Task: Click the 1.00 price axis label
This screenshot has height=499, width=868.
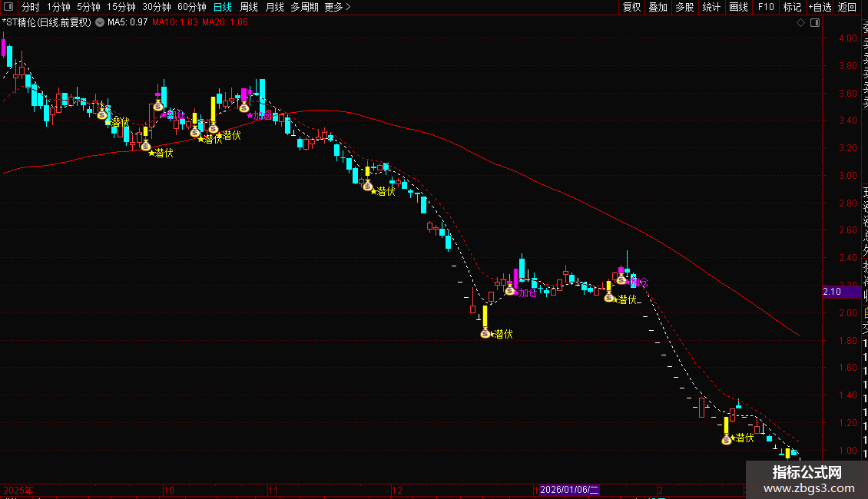Action: click(847, 451)
